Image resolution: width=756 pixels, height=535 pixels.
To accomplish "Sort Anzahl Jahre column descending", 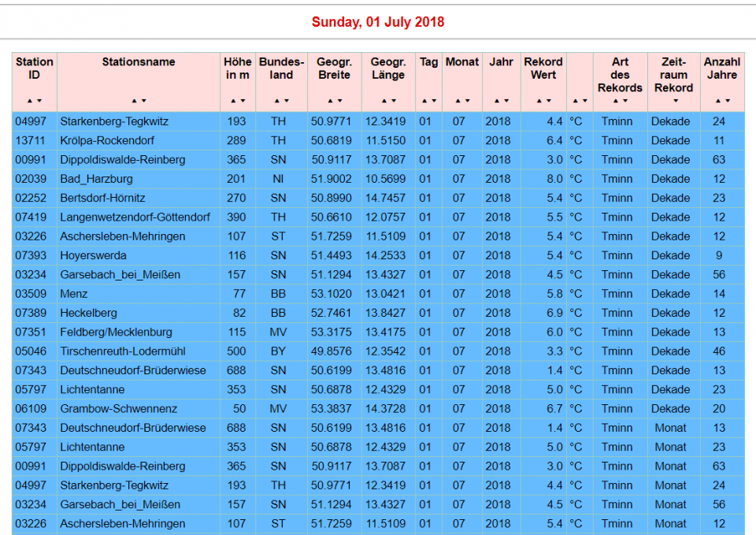I will click(727, 101).
